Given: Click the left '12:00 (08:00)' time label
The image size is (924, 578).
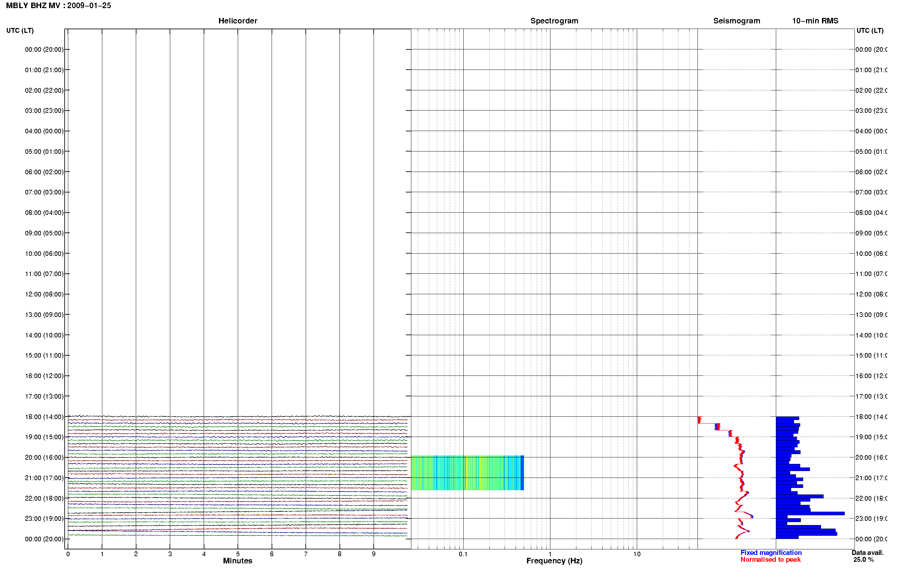Looking at the screenshot, I should tap(44, 294).
